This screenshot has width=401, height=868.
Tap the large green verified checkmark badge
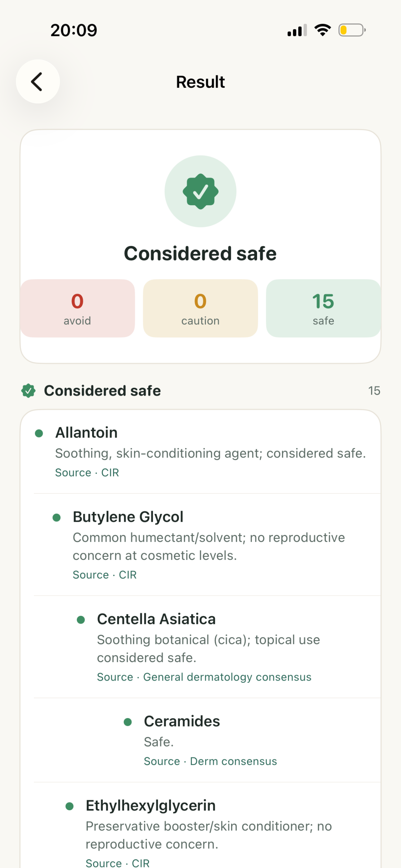click(x=200, y=192)
